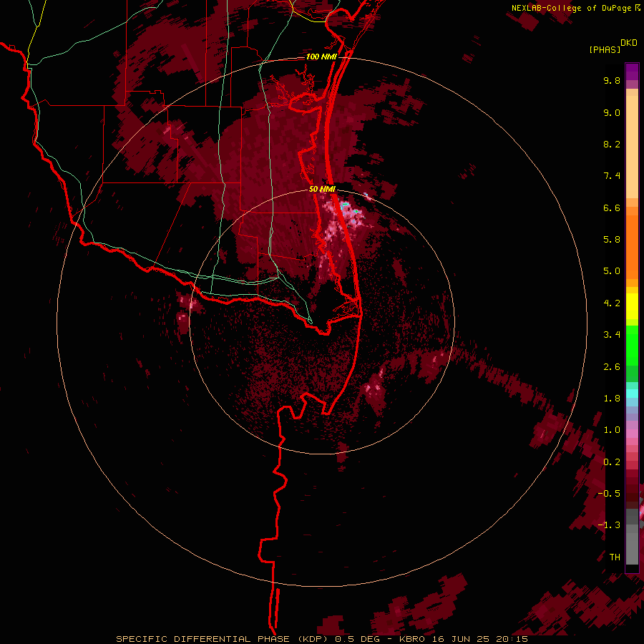Click the cyan segment of the color bar
The height and width of the screenshot is (644, 644).
click(632, 394)
